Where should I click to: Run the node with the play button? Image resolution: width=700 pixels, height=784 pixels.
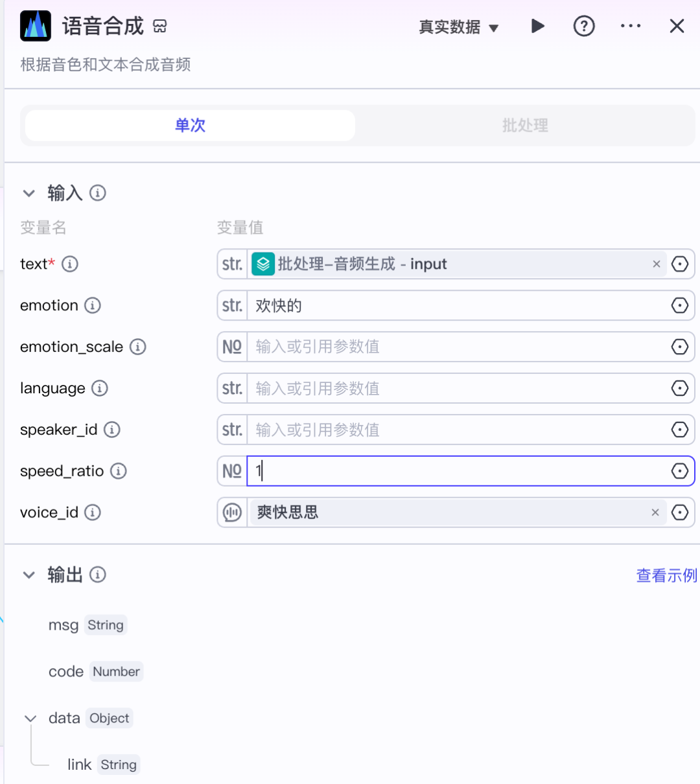(x=537, y=26)
